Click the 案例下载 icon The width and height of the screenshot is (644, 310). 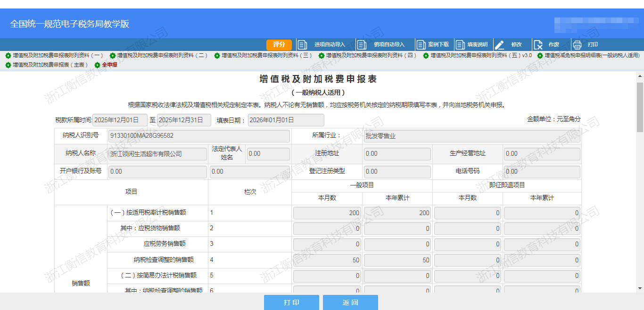click(x=421, y=45)
